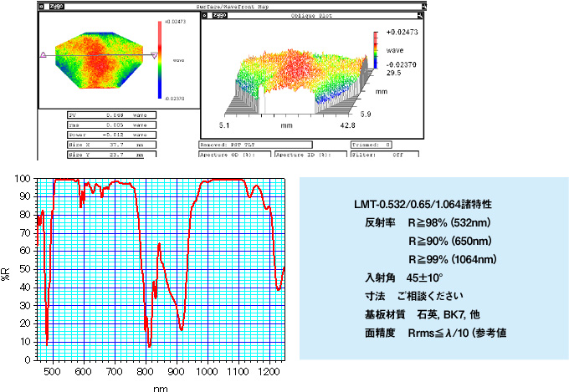Select the PV value field
This screenshot has width=569, height=392.
[110, 114]
